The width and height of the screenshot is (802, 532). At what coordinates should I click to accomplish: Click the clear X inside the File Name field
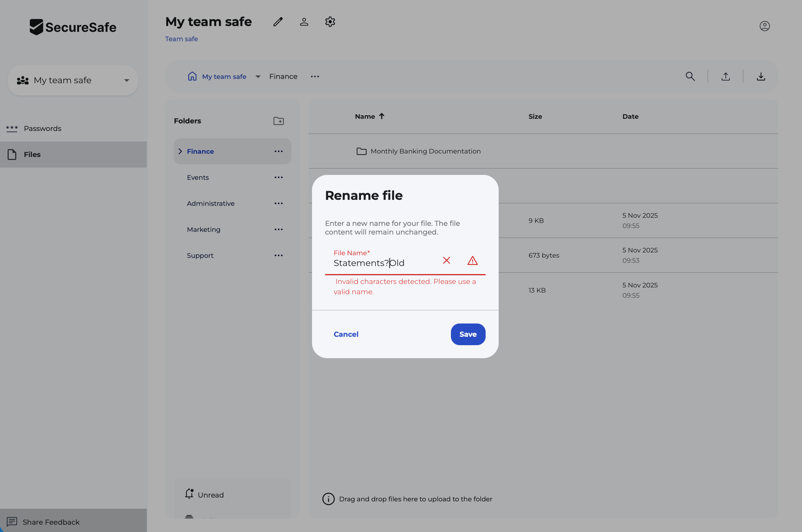[446, 260]
